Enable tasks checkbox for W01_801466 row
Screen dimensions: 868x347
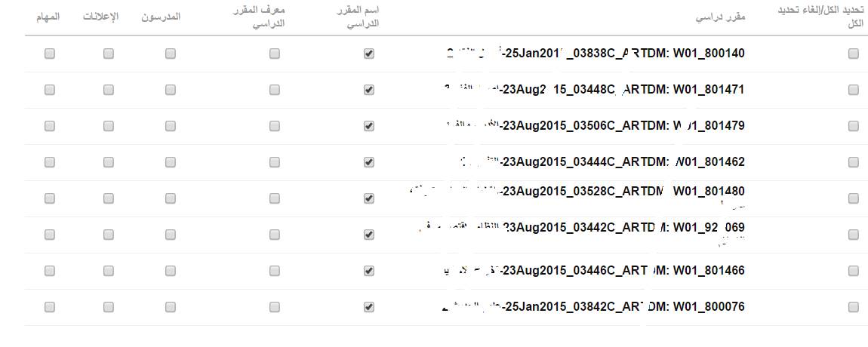[50, 271]
